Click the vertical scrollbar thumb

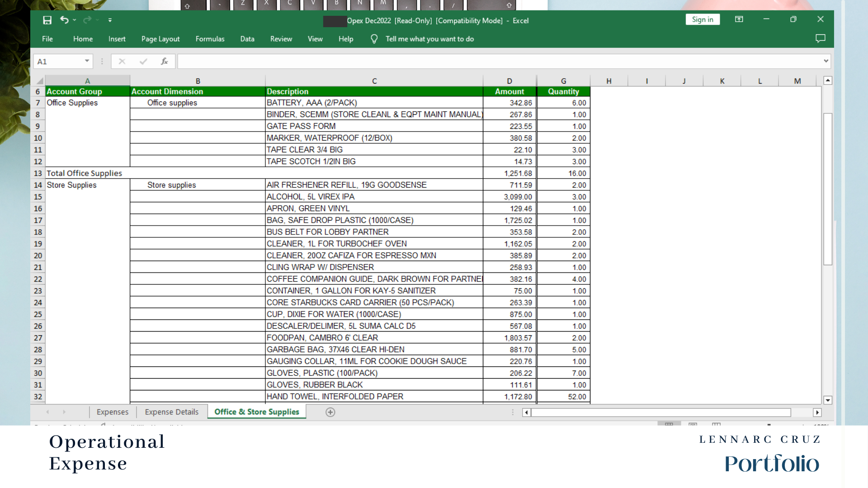(x=828, y=189)
